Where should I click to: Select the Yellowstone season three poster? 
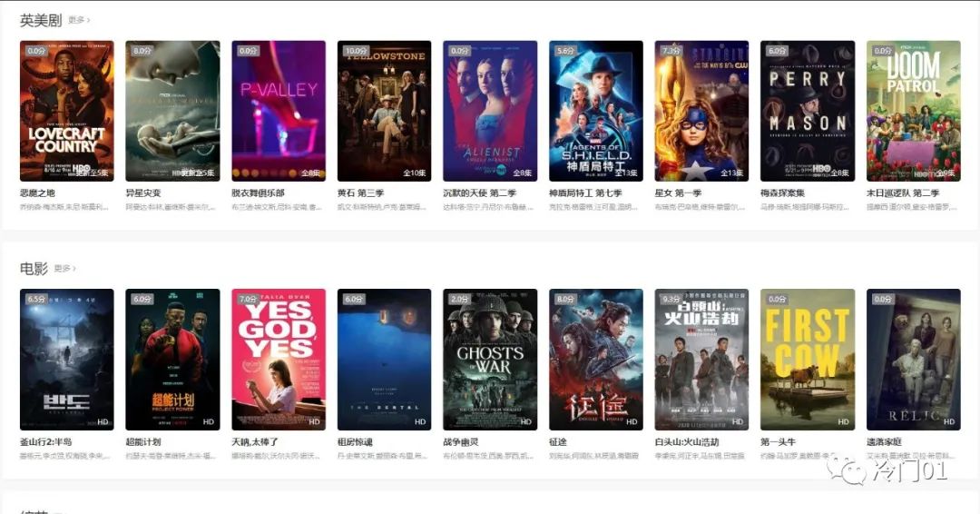[x=385, y=112]
